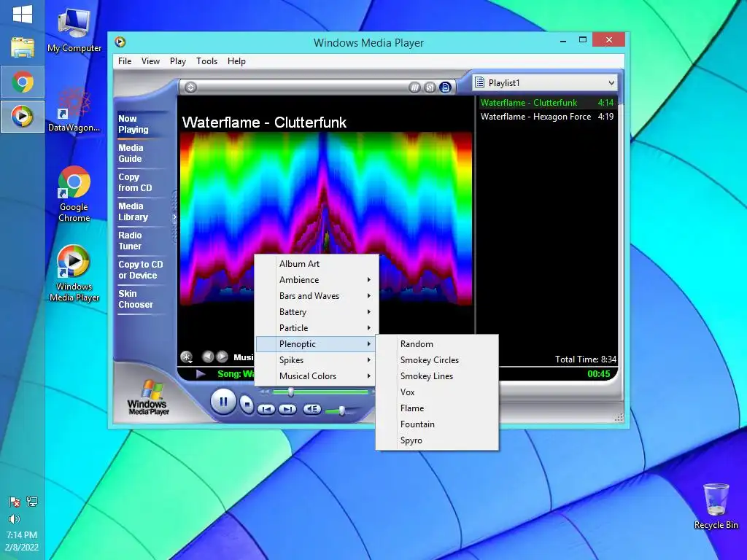
Task: Open DataWagon desktop shortcut
Action: [74, 109]
